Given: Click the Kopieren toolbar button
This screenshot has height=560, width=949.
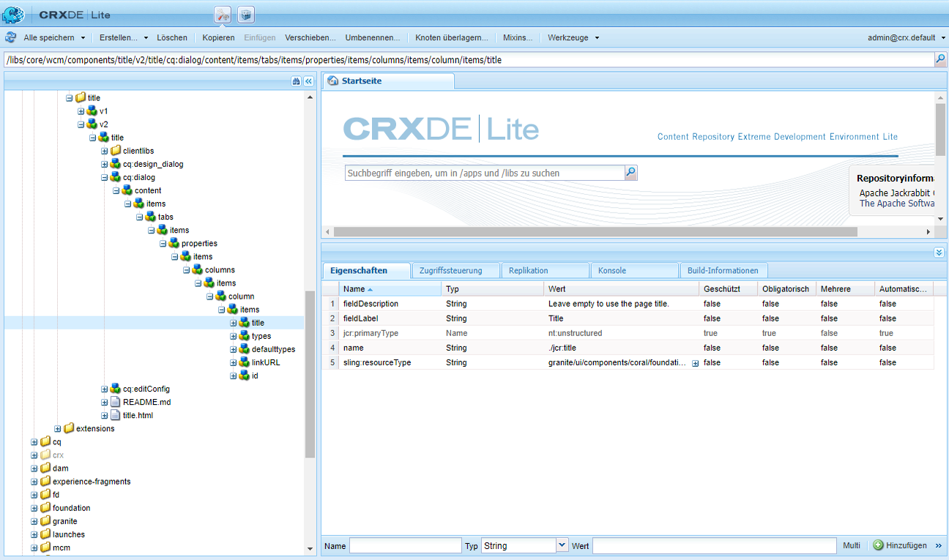Looking at the screenshot, I should (x=218, y=37).
